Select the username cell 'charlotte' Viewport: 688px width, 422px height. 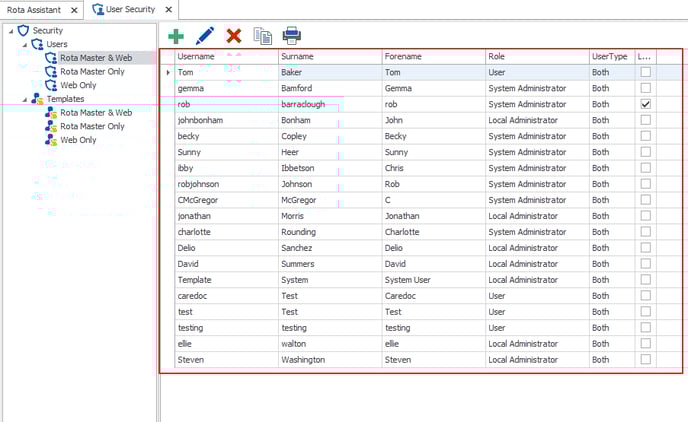pyautogui.click(x=226, y=232)
